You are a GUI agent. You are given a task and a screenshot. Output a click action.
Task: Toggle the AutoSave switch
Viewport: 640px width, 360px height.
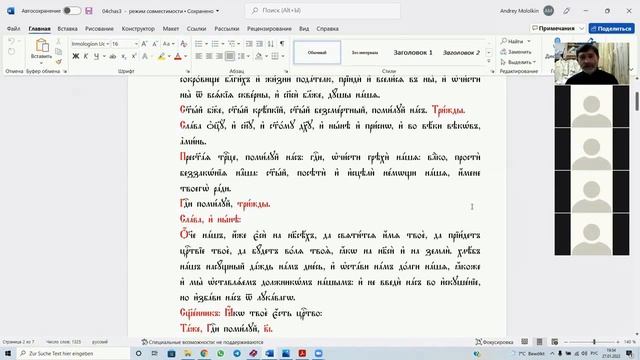pyautogui.click(x=72, y=11)
